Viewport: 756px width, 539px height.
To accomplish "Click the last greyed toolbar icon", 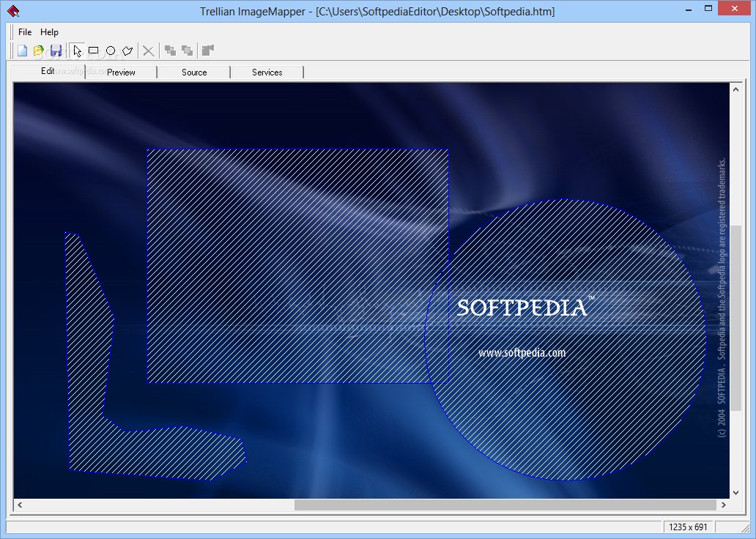I will coord(208,51).
